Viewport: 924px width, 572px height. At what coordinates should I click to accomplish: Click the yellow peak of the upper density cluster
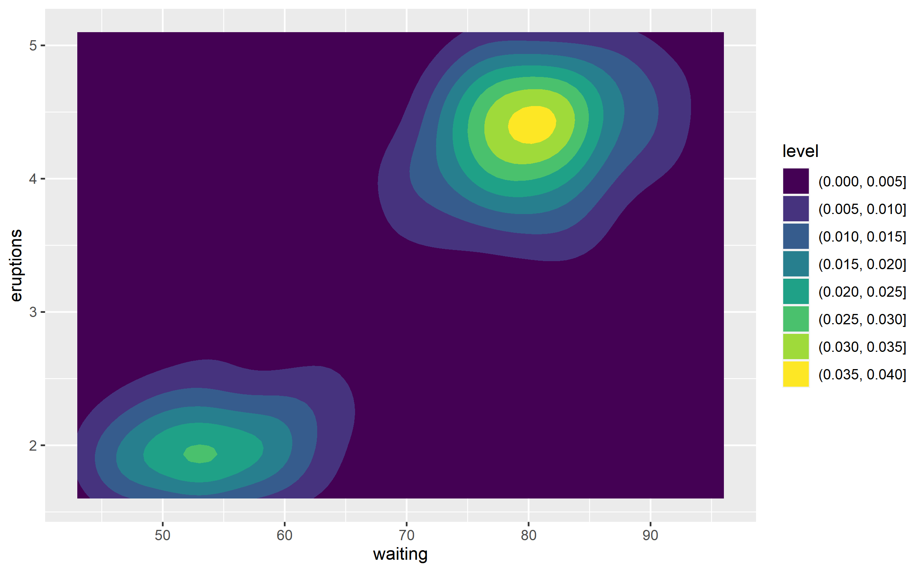[532, 125]
